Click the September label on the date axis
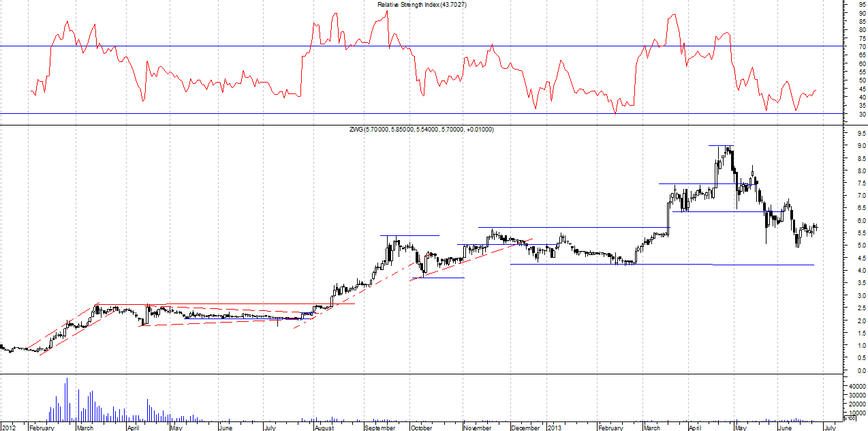 380,428
